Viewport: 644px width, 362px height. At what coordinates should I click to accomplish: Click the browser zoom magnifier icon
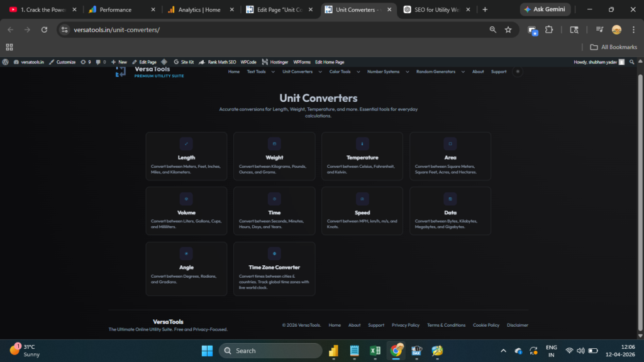[493, 30]
